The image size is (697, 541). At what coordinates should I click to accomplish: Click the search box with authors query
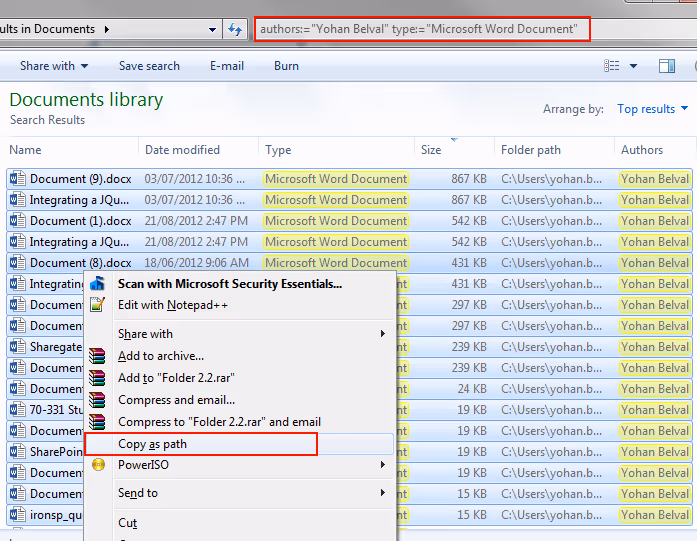(422, 29)
